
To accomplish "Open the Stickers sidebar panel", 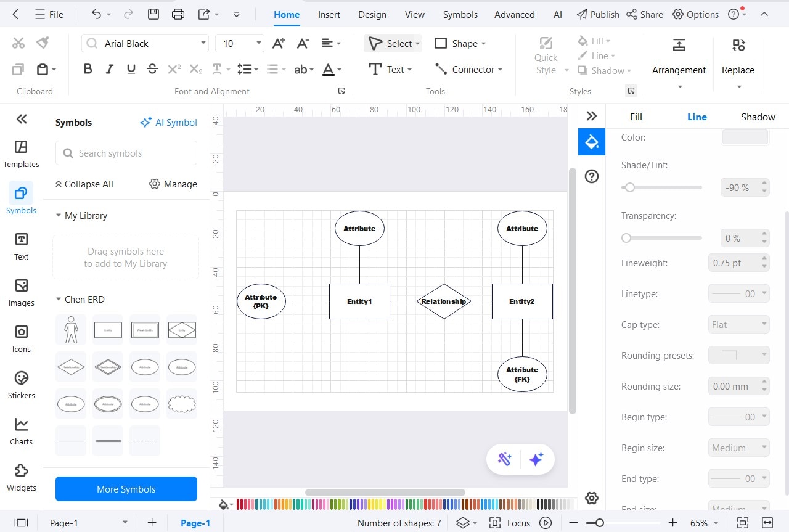I will click(x=21, y=385).
